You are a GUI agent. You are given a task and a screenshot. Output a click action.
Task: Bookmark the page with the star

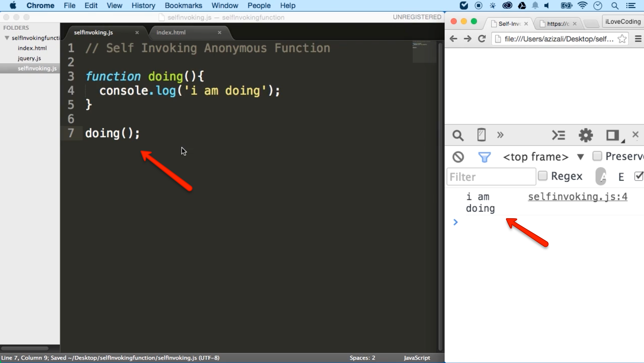[622, 39]
